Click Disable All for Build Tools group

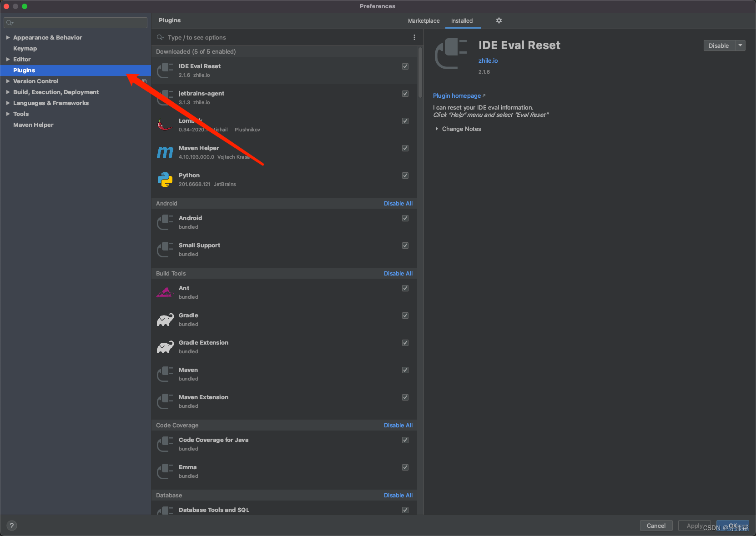pos(398,273)
